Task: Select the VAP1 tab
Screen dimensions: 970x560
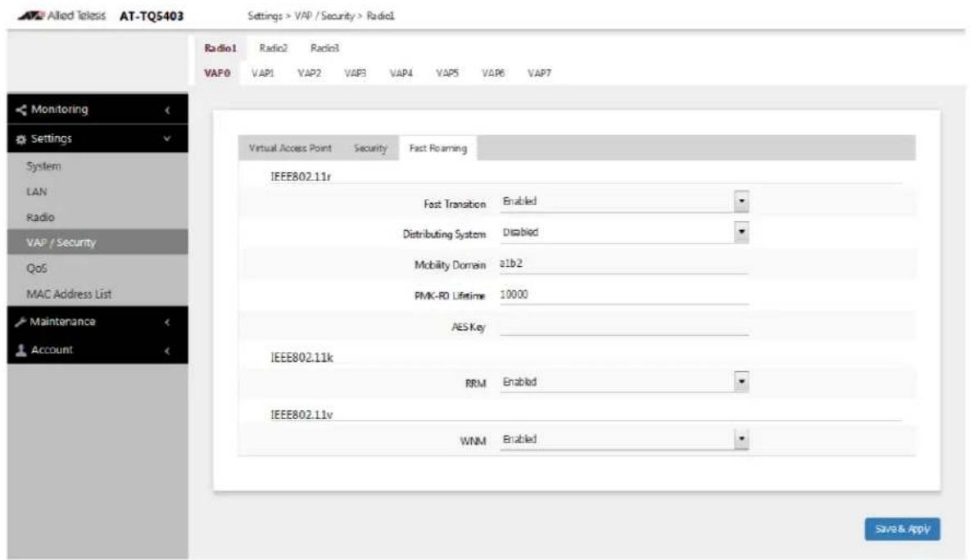Action: pyautogui.click(x=262, y=73)
